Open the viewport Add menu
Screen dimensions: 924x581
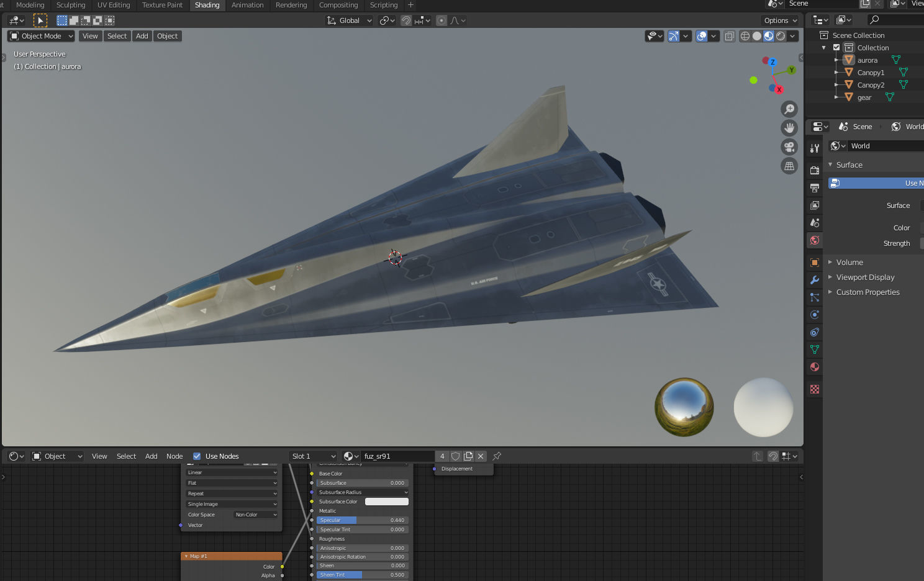pos(142,36)
